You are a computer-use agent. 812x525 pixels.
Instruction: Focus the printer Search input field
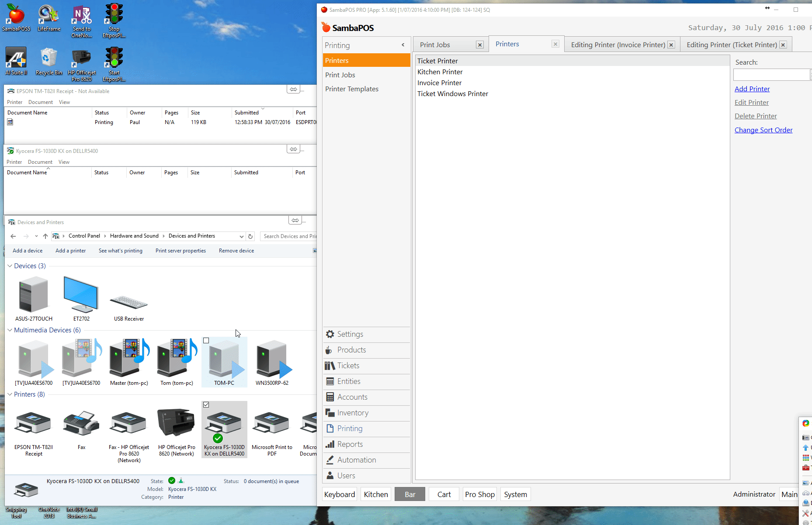(772, 75)
